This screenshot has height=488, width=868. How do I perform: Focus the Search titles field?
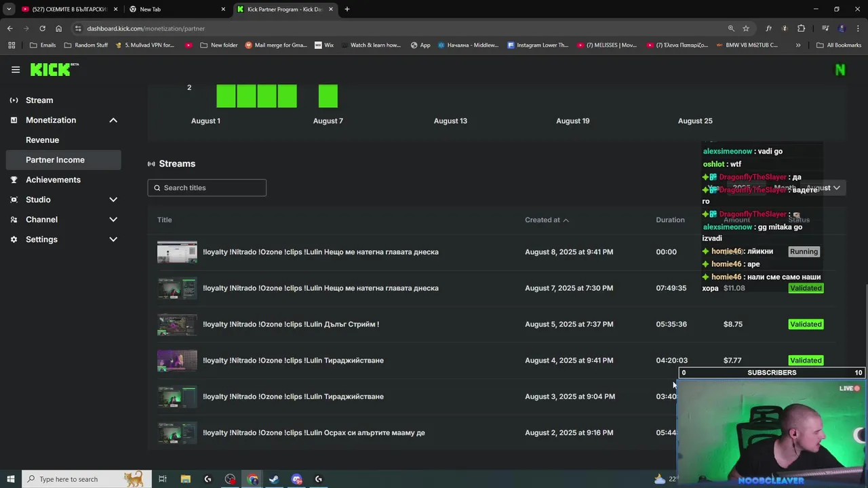207,188
